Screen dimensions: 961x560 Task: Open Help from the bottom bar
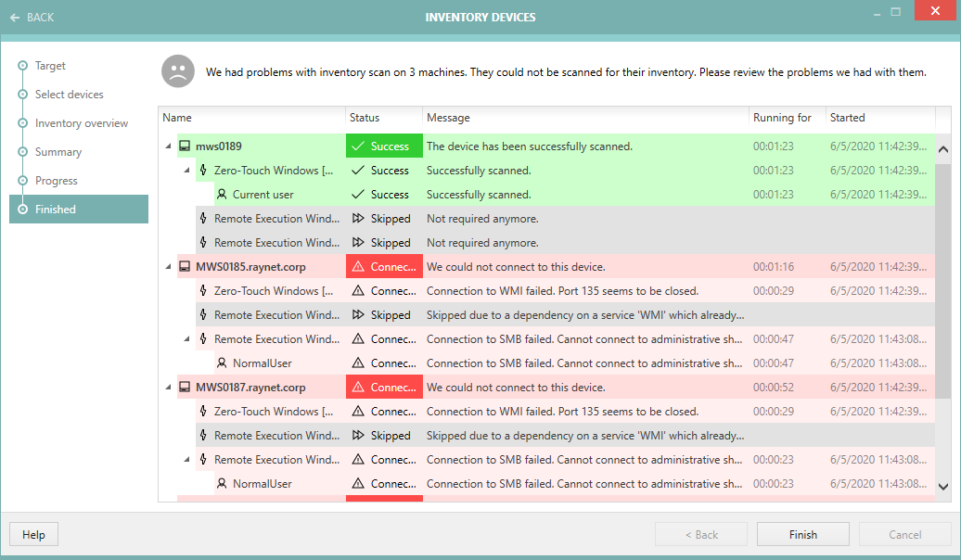(x=33, y=534)
